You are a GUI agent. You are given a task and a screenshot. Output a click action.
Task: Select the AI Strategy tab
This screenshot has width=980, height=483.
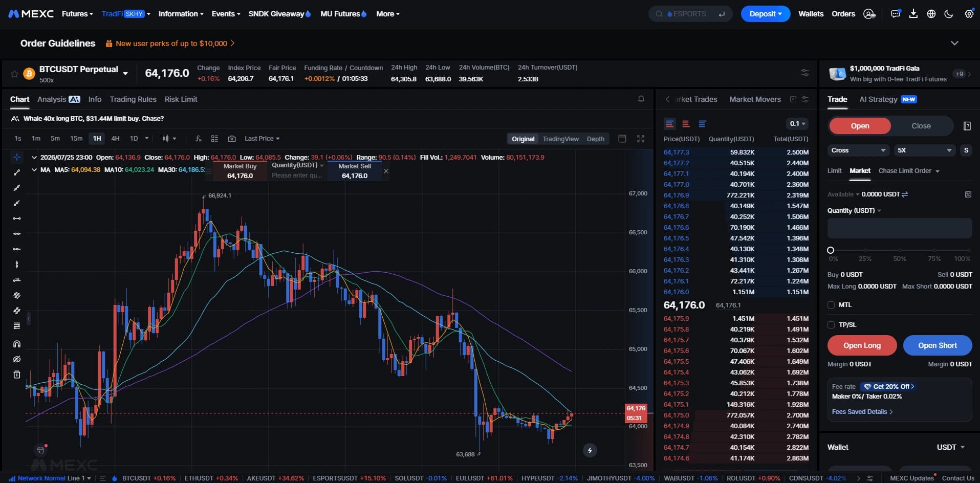click(888, 99)
